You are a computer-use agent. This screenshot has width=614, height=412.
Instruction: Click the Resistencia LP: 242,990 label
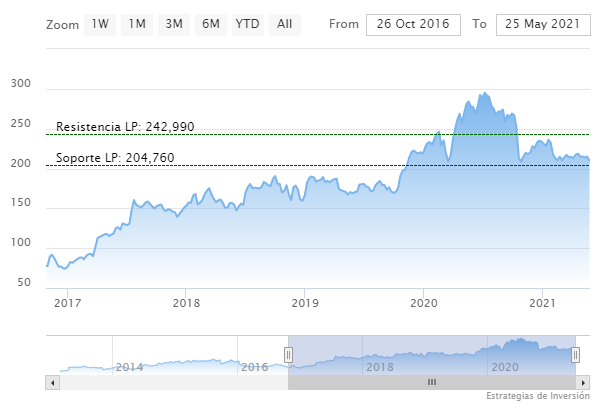(125, 127)
